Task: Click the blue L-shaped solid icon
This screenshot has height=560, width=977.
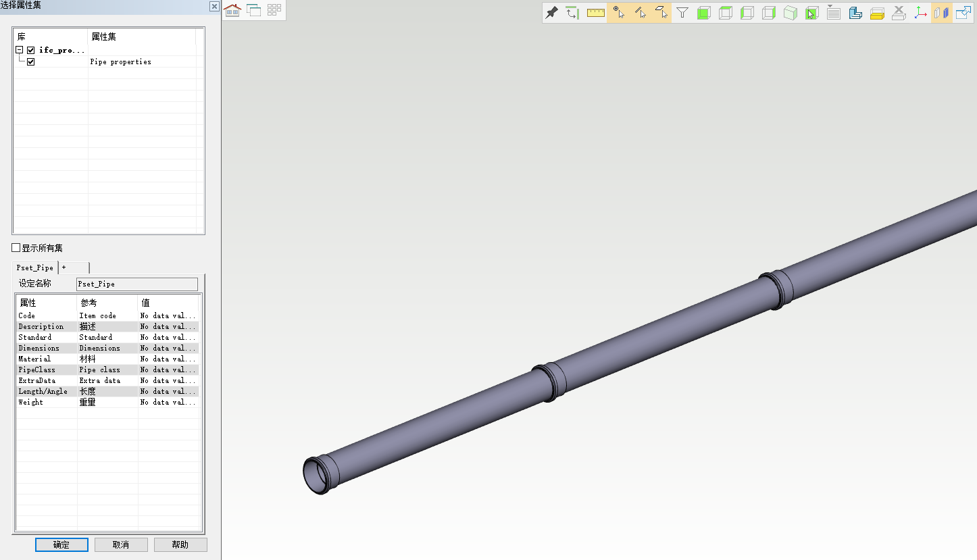Action: click(855, 13)
